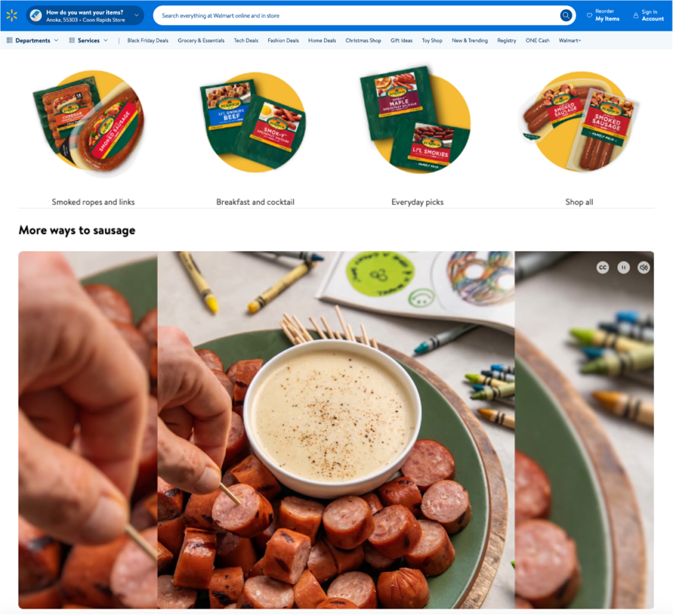This screenshot has height=616, width=673.
Task: Open Grocery & Essentials menu item
Action: [201, 40]
